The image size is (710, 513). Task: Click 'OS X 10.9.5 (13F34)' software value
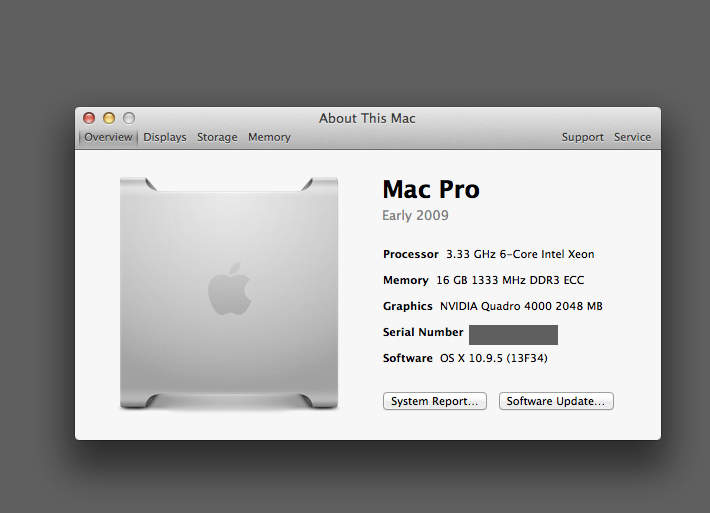pos(494,359)
